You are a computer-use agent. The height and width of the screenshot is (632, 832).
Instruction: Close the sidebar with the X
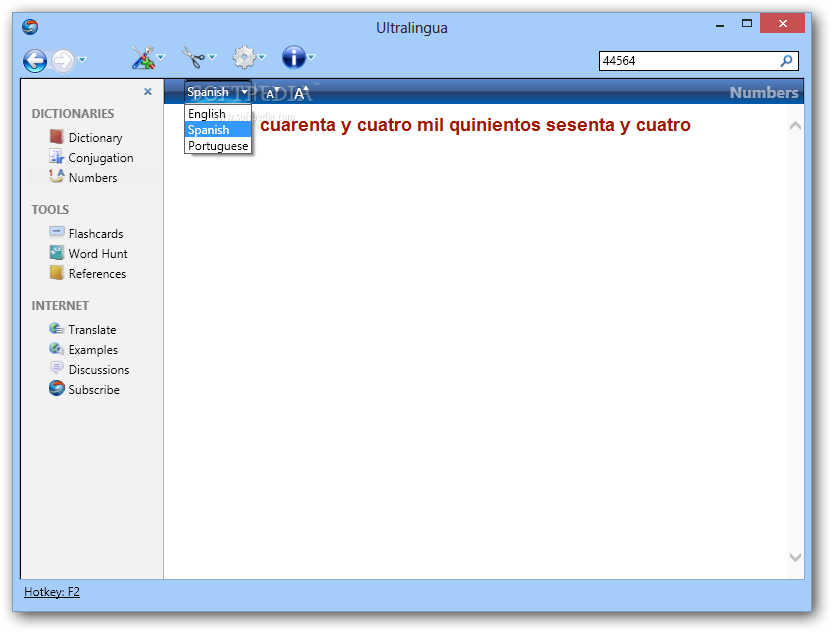point(148,92)
